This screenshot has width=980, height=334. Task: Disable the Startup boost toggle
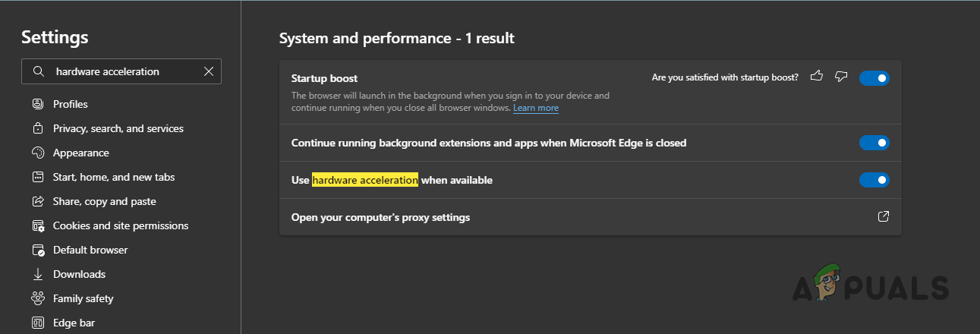[874, 77]
